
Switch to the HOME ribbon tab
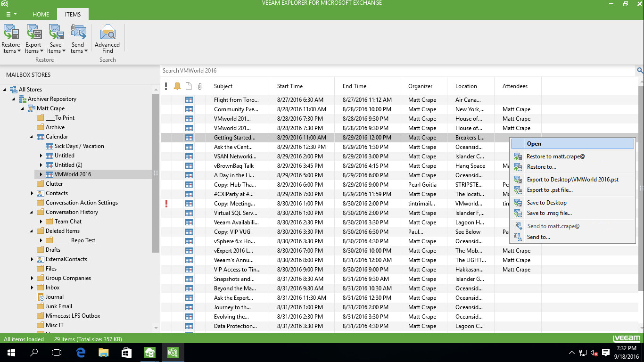(41, 14)
